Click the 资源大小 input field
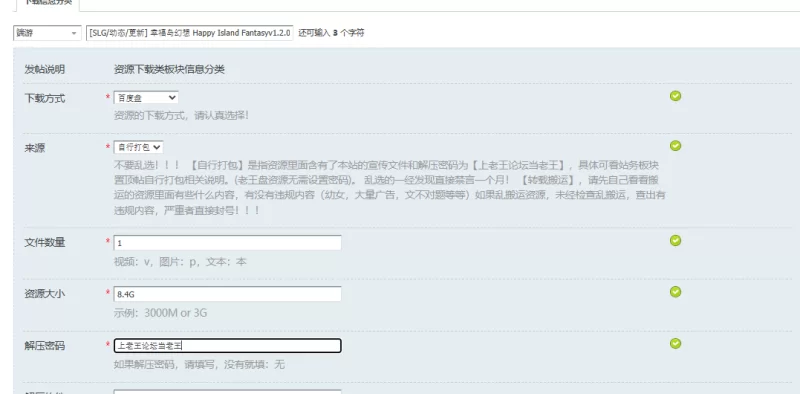Image resolution: width=800 pixels, height=394 pixels. click(228, 294)
